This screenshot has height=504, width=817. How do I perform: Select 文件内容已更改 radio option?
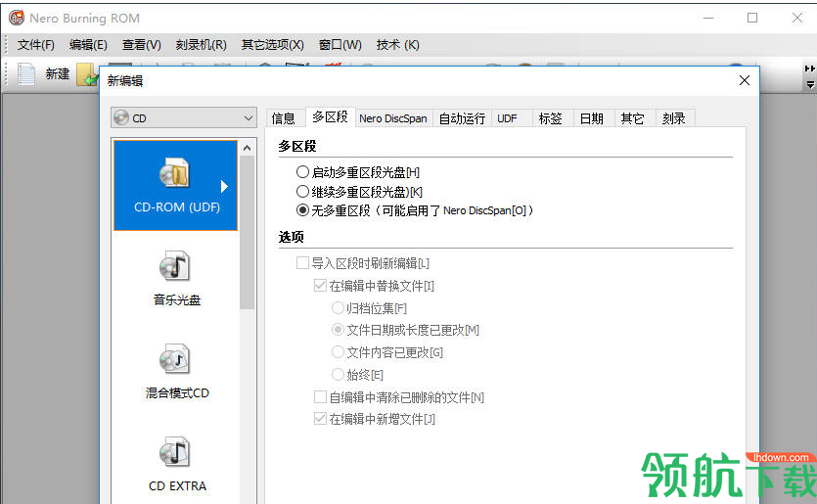point(338,352)
